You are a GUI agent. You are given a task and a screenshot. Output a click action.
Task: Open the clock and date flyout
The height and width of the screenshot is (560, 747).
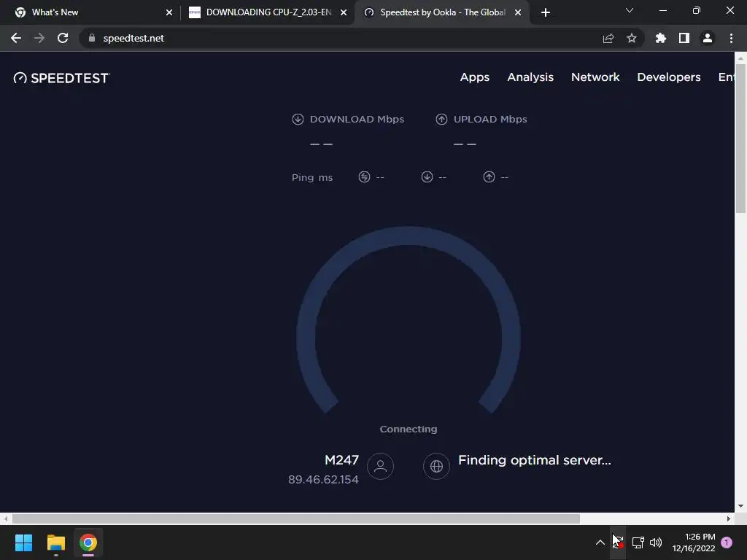(x=694, y=542)
